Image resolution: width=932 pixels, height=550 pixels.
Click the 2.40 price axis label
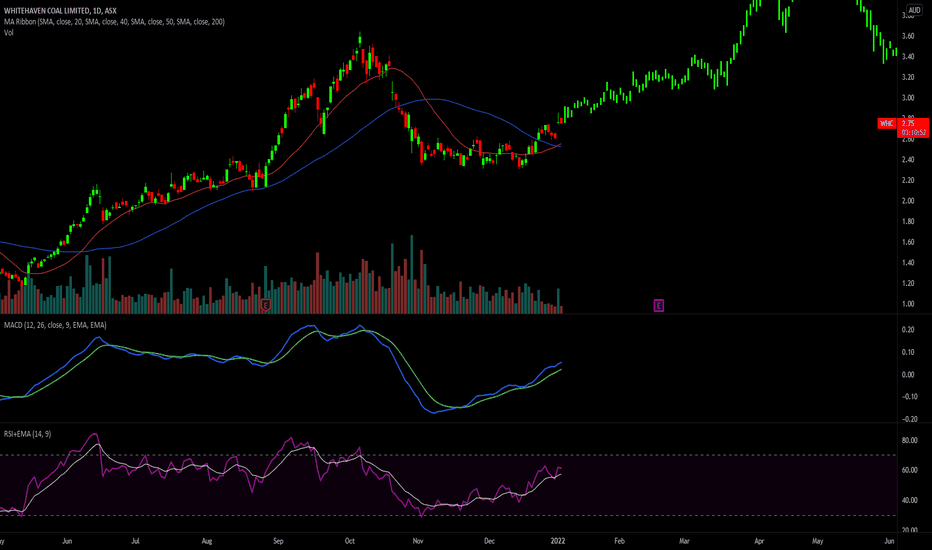point(908,160)
